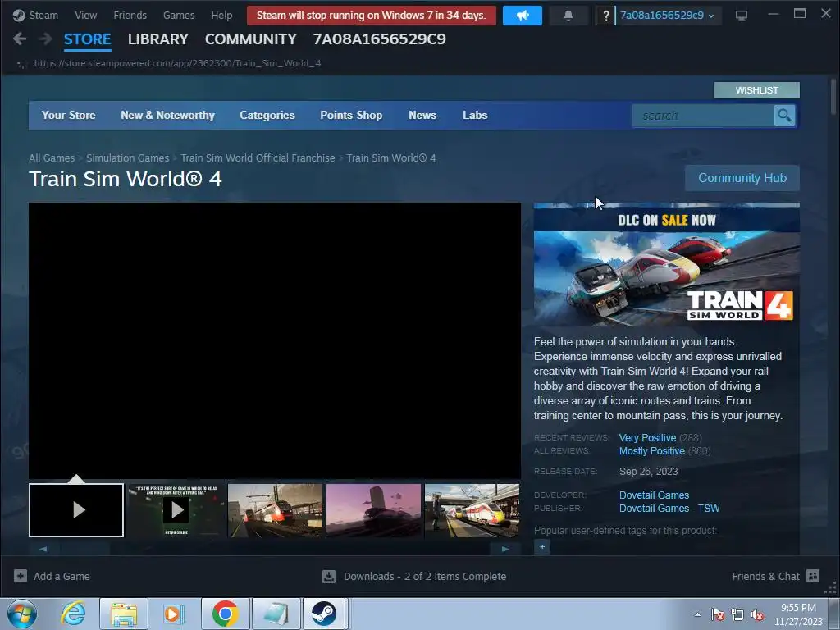The width and height of the screenshot is (840, 630).
Task: Open the View menu
Action: (85, 15)
